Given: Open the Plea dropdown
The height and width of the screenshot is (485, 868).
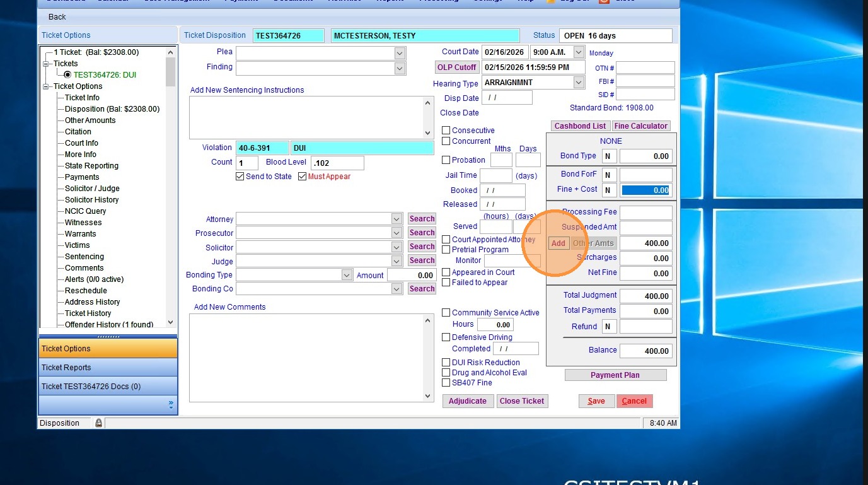Looking at the screenshot, I should [400, 53].
